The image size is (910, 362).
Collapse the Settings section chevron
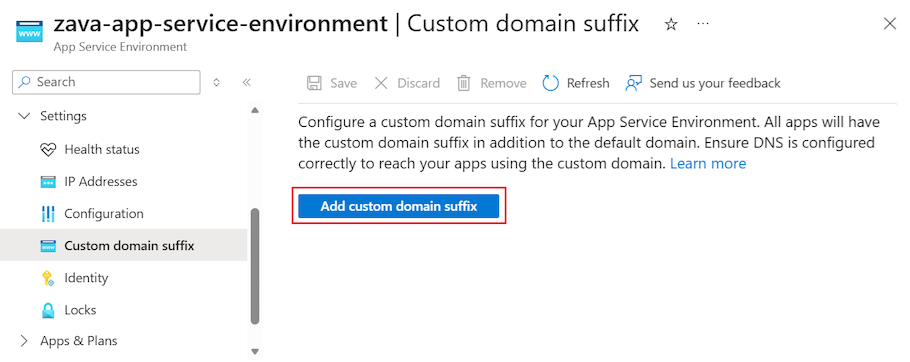(24, 116)
